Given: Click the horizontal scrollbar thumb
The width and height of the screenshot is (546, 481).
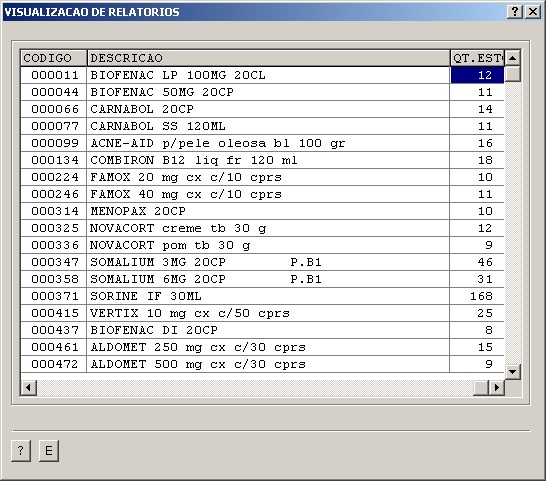Looking at the screenshot, I should [x=481, y=387].
